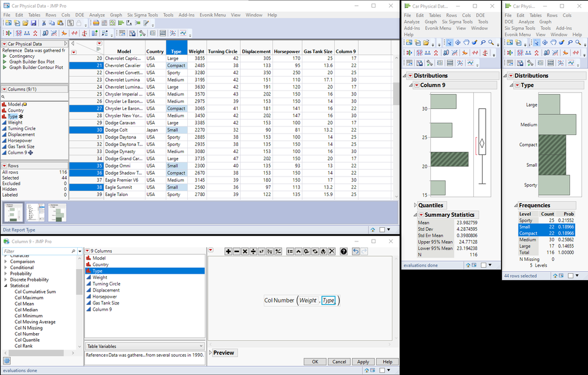Select crosshairs tool in Type distribution window

[545, 42]
